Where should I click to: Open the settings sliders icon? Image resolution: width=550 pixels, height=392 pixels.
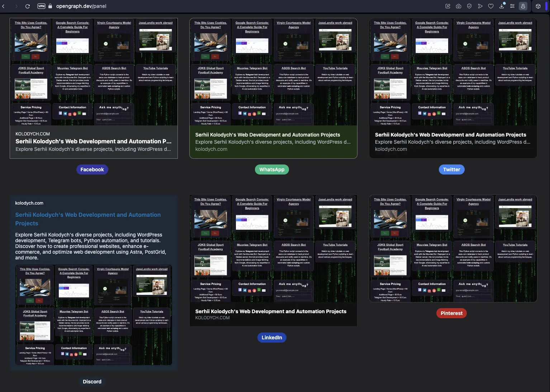coord(512,6)
